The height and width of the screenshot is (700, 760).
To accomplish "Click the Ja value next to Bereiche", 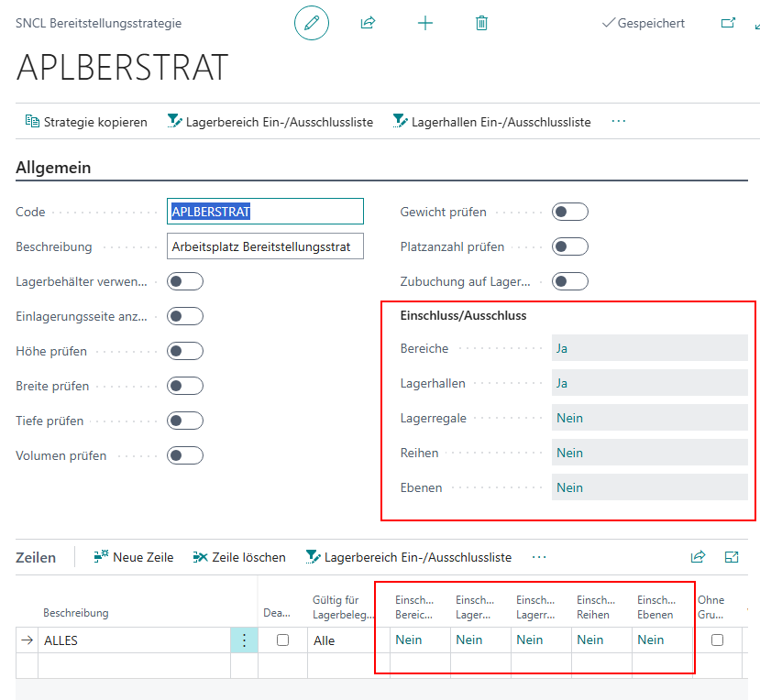I will pyautogui.click(x=649, y=348).
